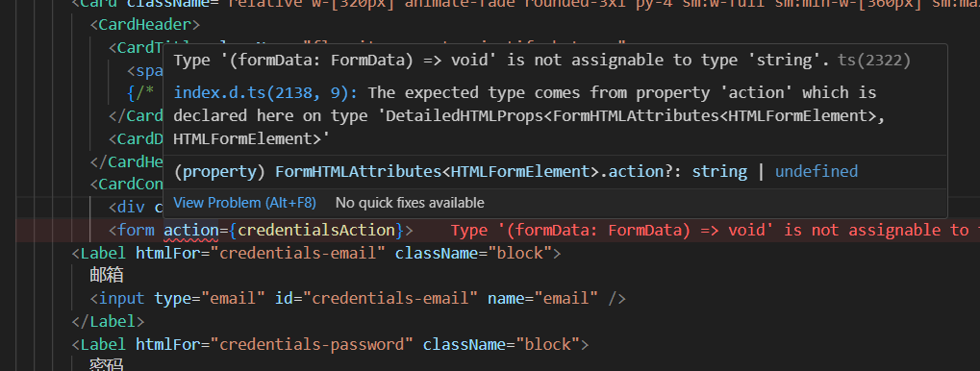Place cursor on the underlined action attribute

point(190,231)
